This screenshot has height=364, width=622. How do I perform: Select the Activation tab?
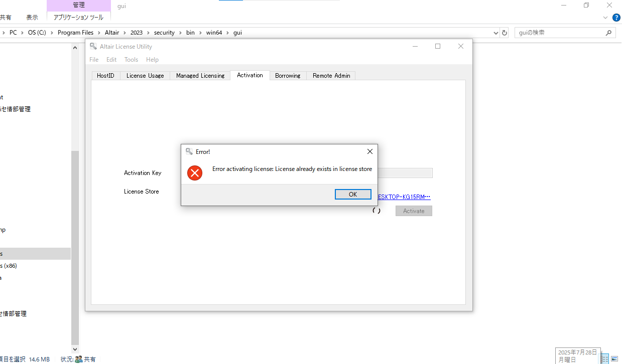[250, 75]
